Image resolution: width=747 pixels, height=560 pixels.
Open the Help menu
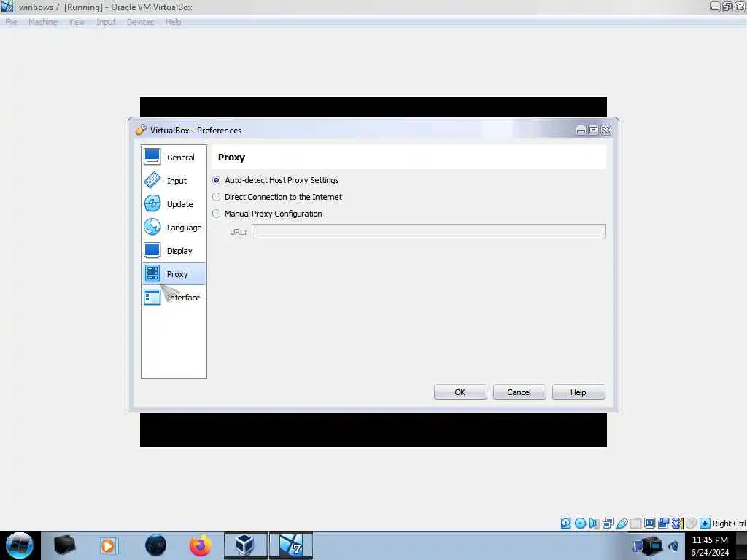[x=173, y=22]
